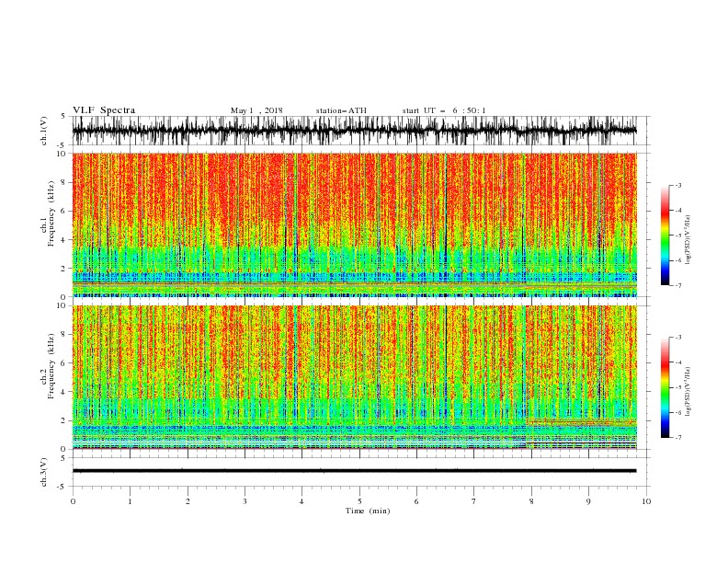Viewport: 728px width, 563px height.
Task: Click the ch.3 voltage waveform black trace
Action: pyautogui.click(x=354, y=471)
